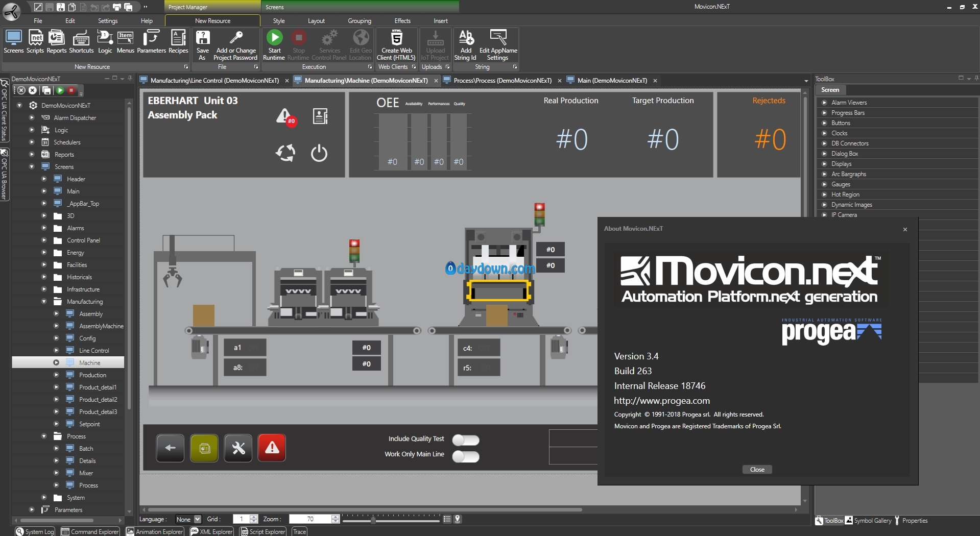Add or change project password
Viewport: 980px width, 536px height.
(235, 45)
